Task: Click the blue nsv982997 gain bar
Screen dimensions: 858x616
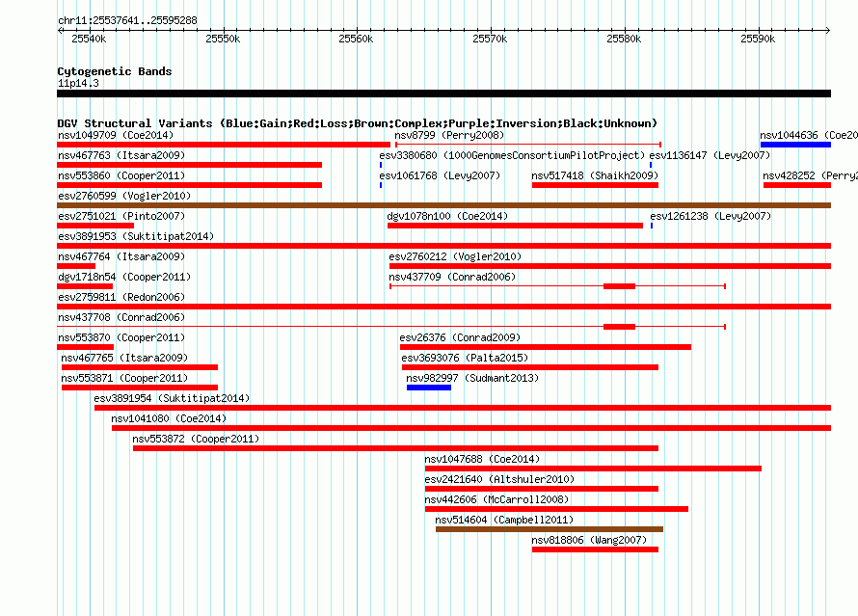Action: tap(429, 388)
